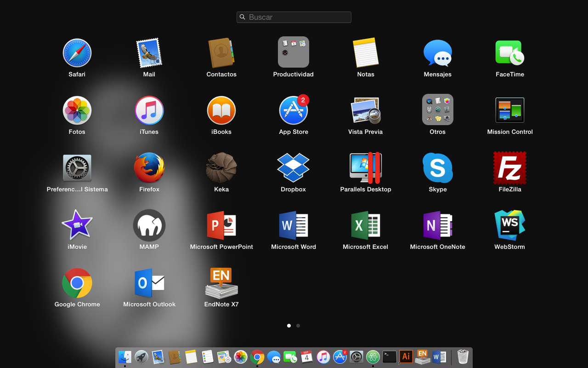Viewport: 588px width, 368px height.
Task: Open Safari from the Launchpad grid
Action: pos(77,53)
